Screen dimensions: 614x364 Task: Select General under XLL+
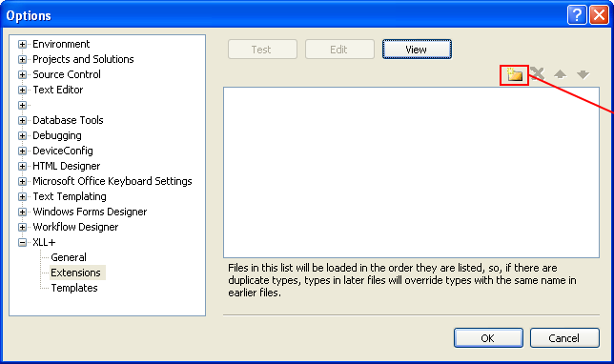coord(69,257)
